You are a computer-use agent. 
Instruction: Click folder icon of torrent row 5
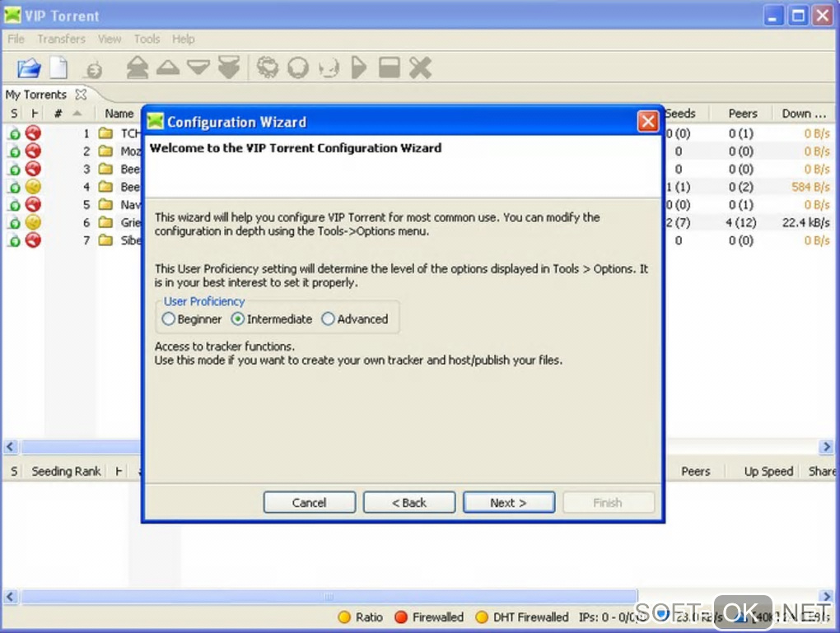tap(106, 205)
